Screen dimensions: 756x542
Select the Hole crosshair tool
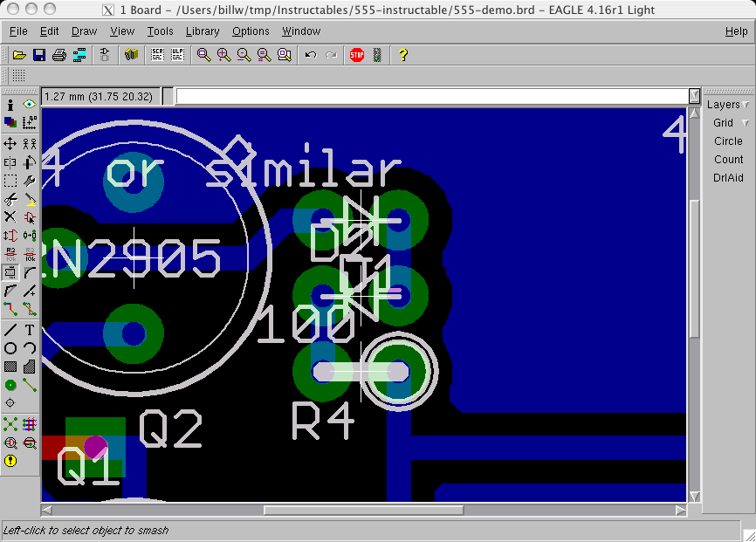coord(10,402)
